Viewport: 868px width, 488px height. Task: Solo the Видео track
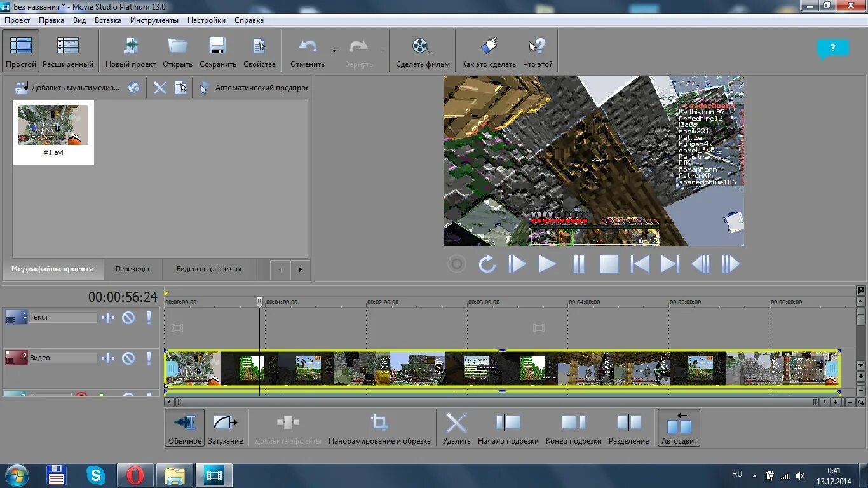point(149,358)
